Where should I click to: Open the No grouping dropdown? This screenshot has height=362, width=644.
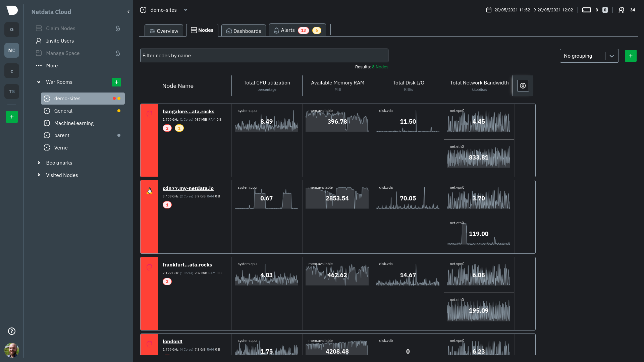[x=589, y=56]
